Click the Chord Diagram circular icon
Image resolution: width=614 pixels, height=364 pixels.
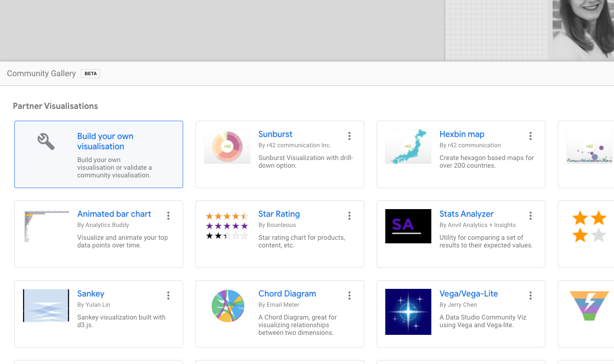(x=227, y=306)
